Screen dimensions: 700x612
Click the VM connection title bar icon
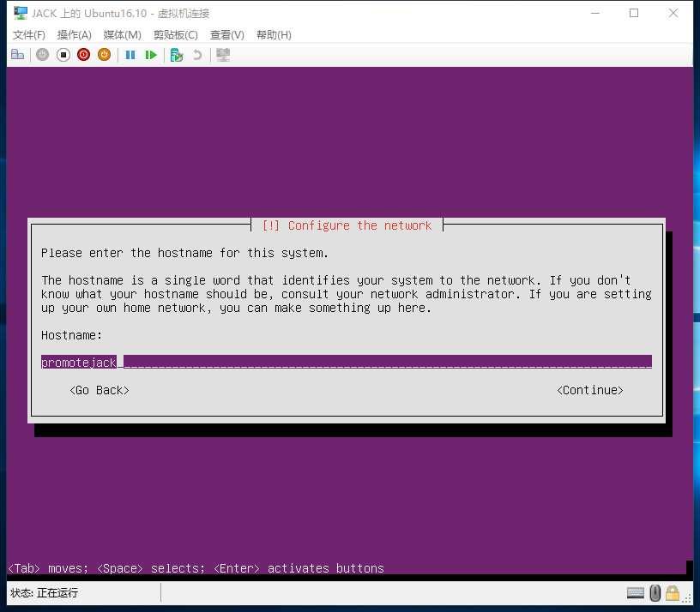[x=20, y=13]
